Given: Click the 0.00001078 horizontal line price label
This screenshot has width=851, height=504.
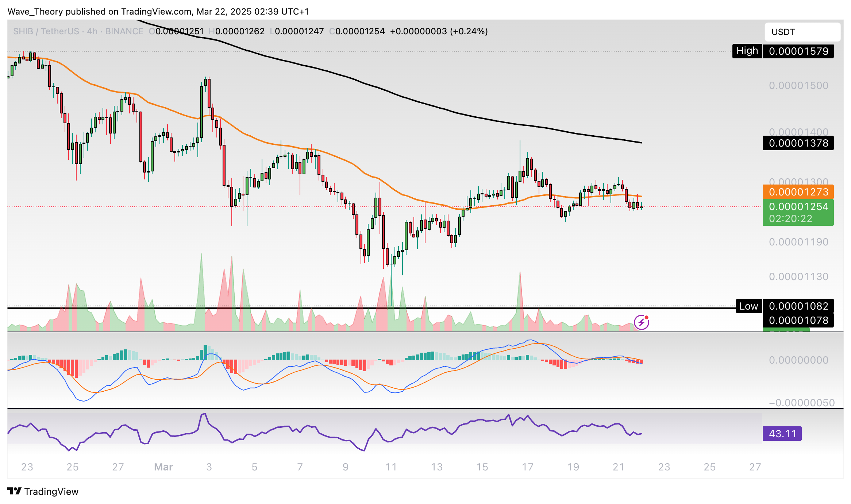Looking at the screenshot, I should [798, 320].
